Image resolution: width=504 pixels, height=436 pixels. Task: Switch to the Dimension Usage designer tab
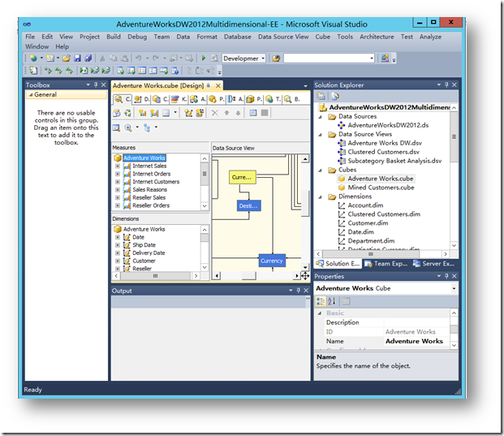coord(141,99)
